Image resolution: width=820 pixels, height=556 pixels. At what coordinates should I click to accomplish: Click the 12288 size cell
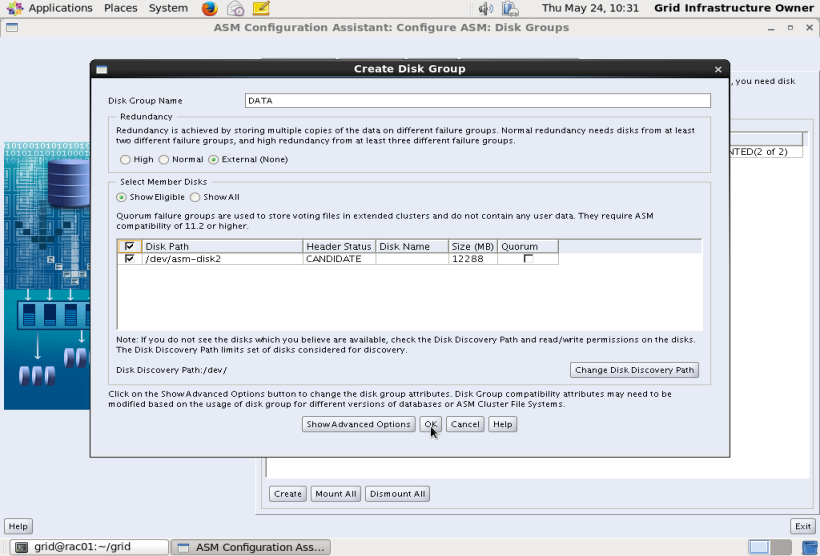coord(473,259)
